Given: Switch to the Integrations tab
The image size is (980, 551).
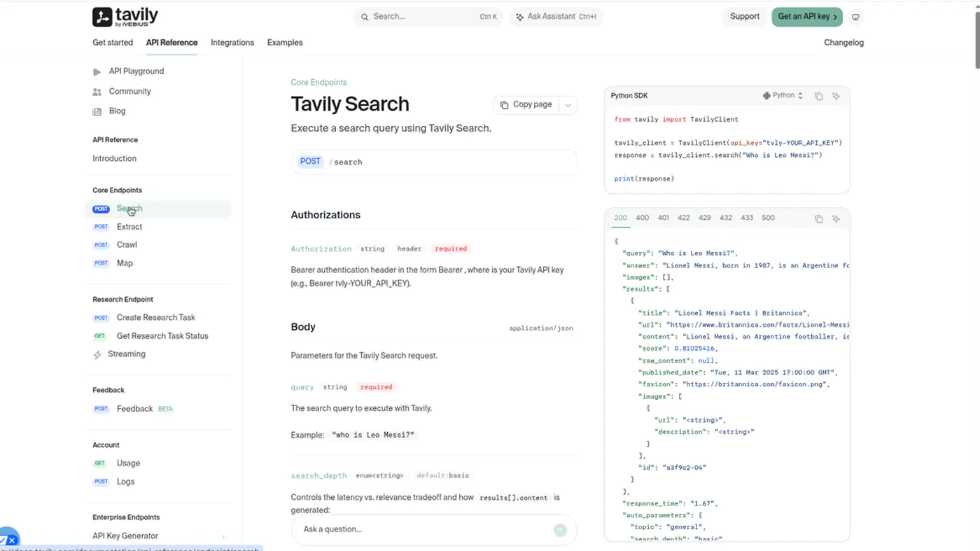Looking at the screenshot, I should pyautogui.click(x=232, y=43).
